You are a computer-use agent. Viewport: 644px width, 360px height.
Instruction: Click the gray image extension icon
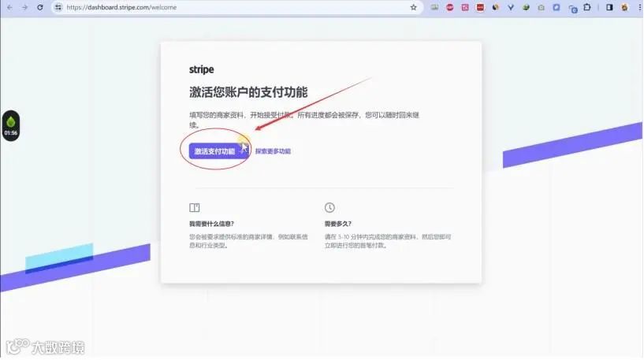point(434,7)
